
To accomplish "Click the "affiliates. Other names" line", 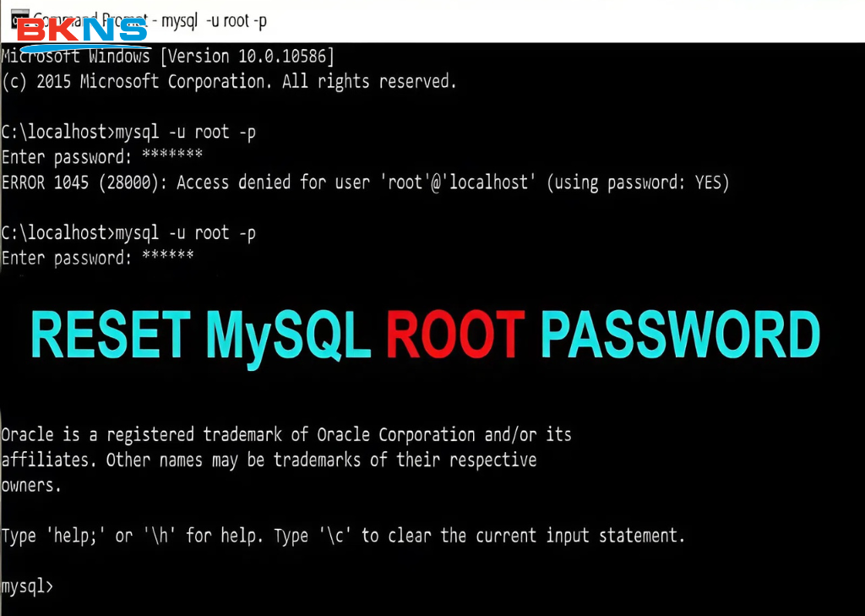I will pyautogui.click(x=269, y=461).
